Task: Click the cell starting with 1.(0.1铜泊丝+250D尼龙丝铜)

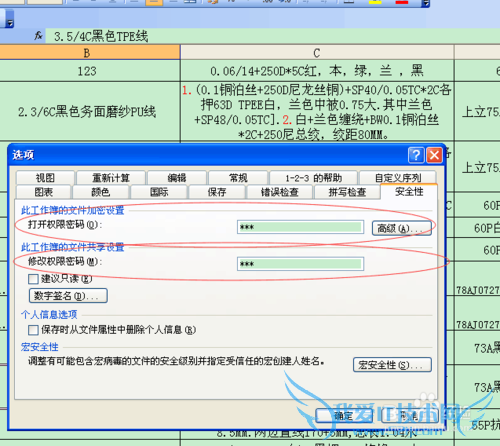Action: click(317, 112)
